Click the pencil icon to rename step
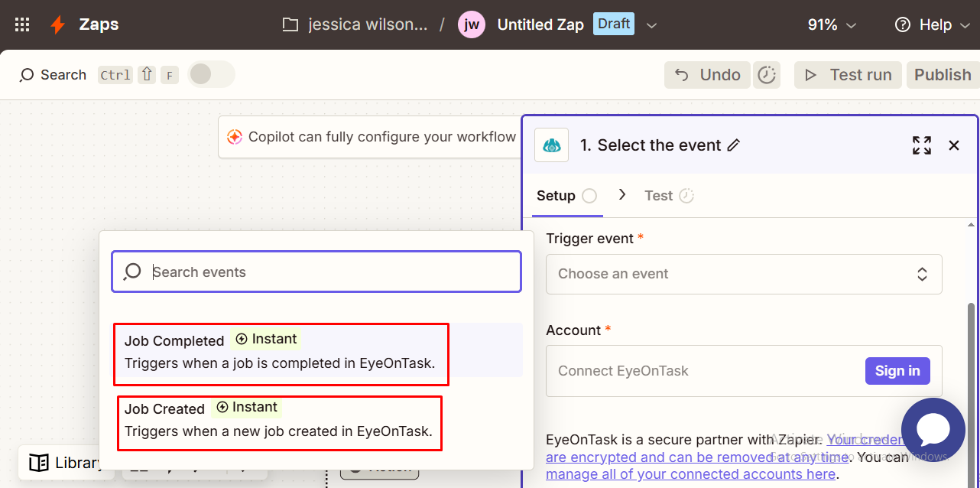The width and height of the screenshot is (980, 488). coord(734,145)
